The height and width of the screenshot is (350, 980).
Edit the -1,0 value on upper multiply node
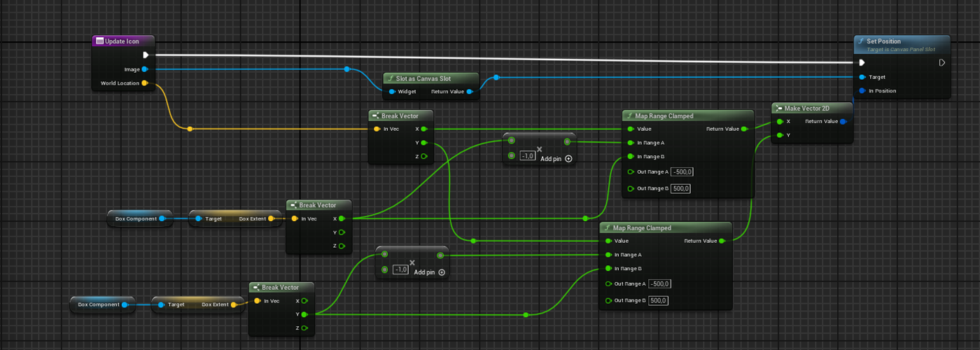pyautogui.click(x=528, y=156)
